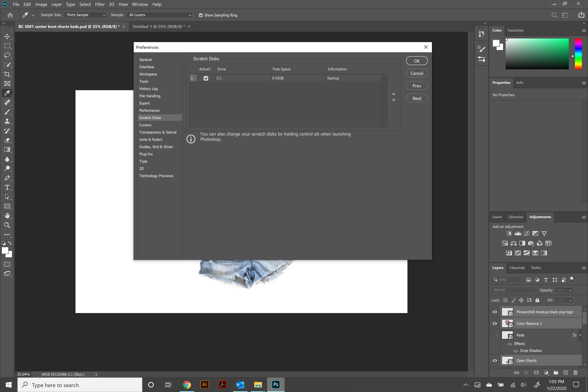
Task: Select the Horizontal Type tool
Action: click(7, 187)
